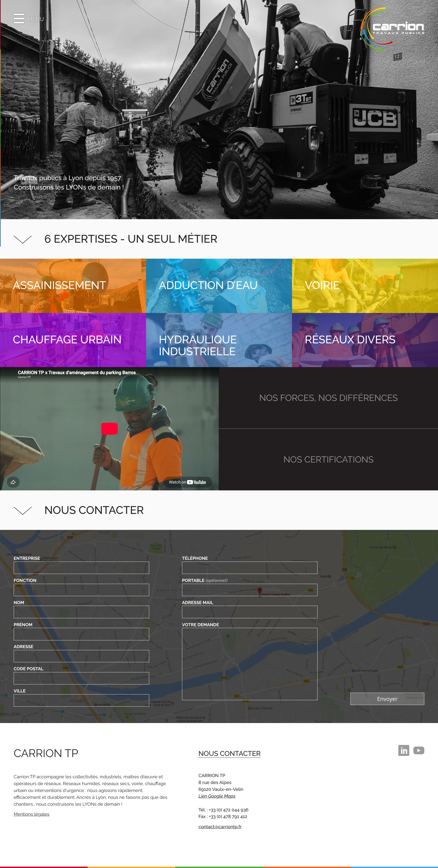Open NOS FORCES, NOS DIFFÉRENCES section
438x868 pixels.
point(328,398)
